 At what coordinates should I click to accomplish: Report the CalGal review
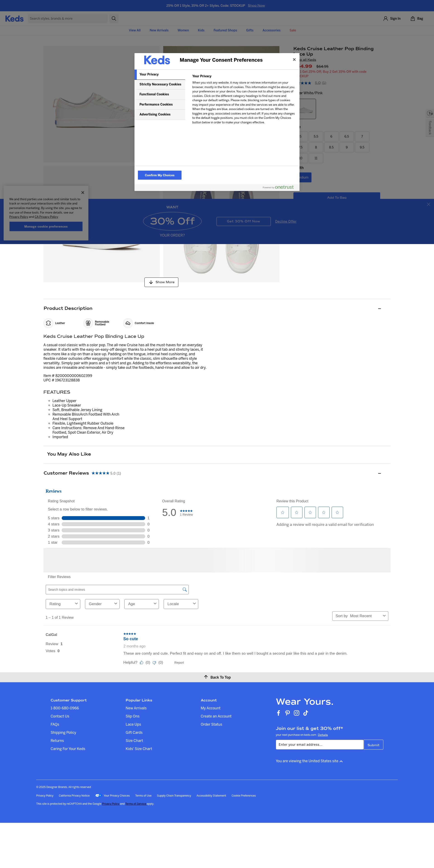[x=179, y=662]
